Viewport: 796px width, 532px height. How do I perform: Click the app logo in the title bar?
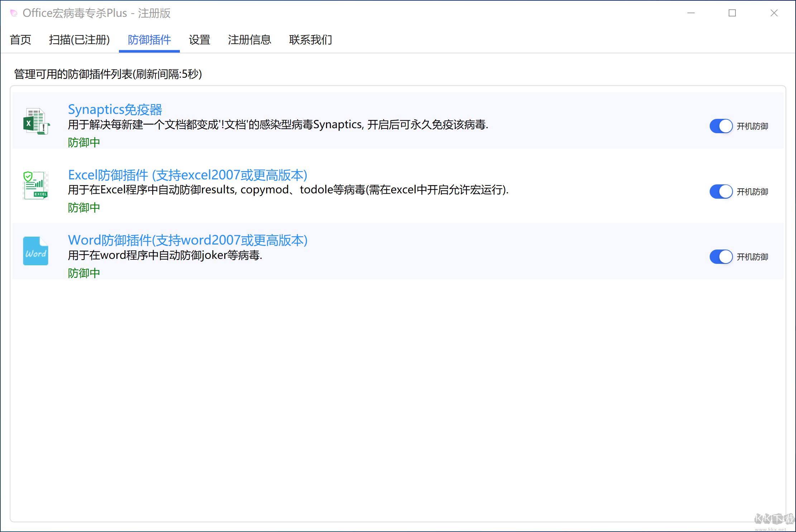pyautogui.click(x=14, y=13)
